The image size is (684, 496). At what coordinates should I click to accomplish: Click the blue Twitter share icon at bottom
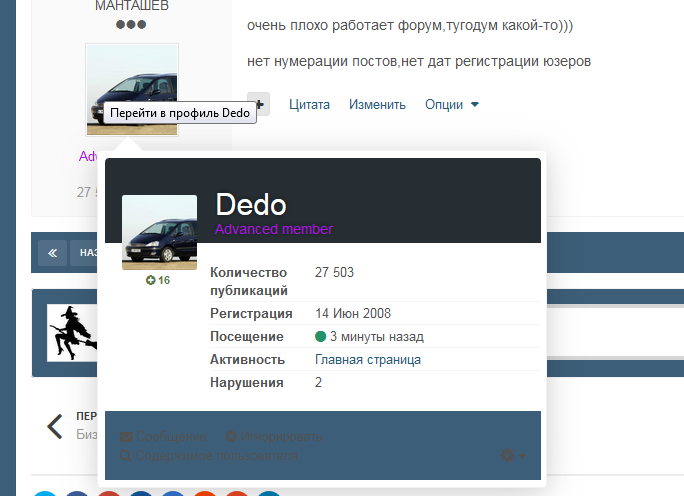point(46,493)
